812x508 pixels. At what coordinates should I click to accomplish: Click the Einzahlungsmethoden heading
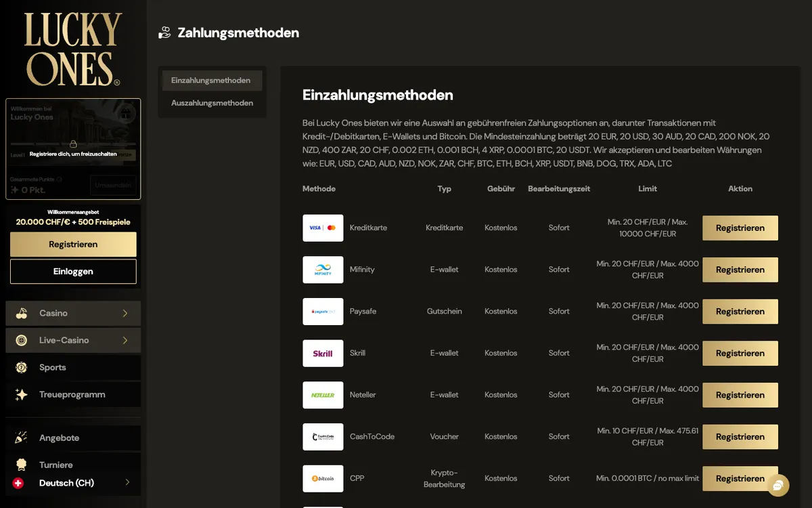[x=378, y=95]
